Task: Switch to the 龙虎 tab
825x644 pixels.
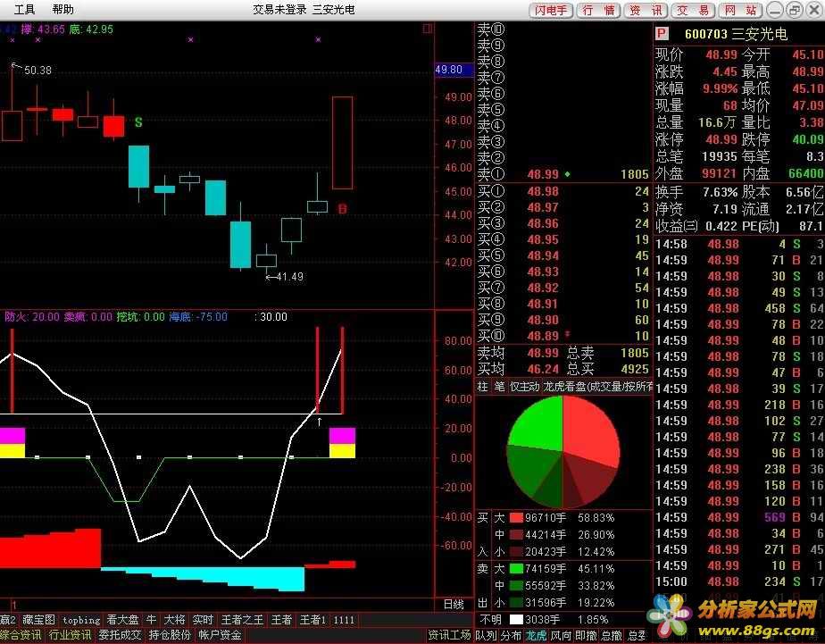Action: (x=536, y=636)
